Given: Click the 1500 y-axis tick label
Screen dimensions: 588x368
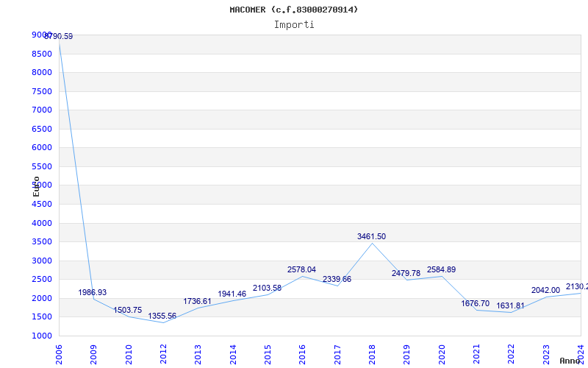Looking at the screenshot, I should pyautogui.click(x=42, y=317).
